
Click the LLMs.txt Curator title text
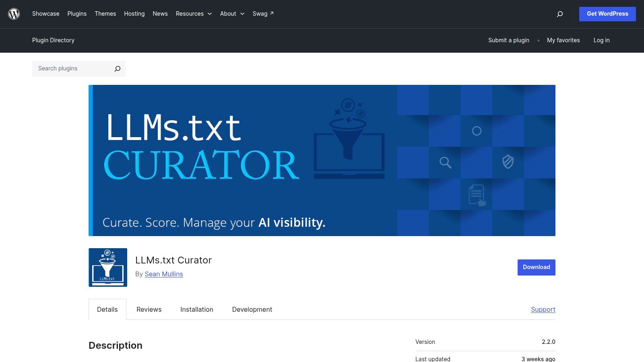173,260
